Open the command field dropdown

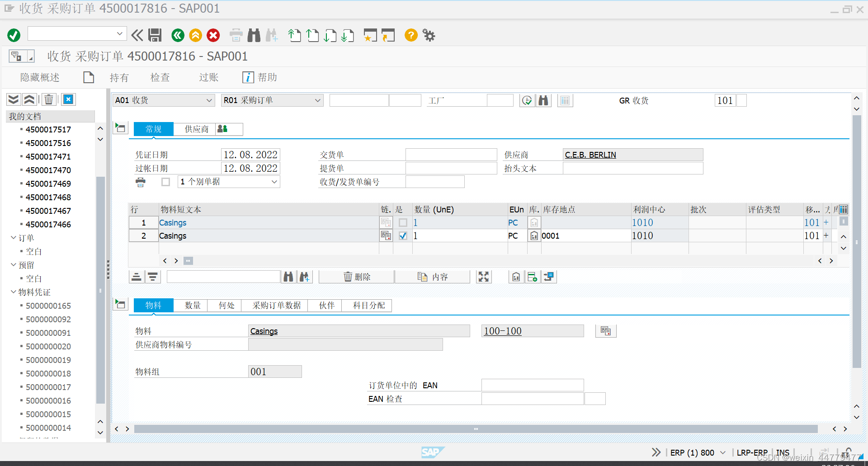pyautogui.click(x=120, y=33)
